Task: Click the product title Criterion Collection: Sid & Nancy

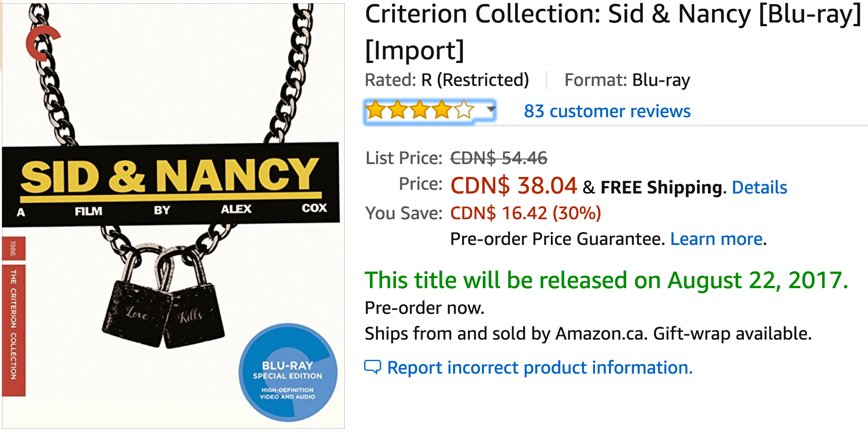Action: tap(613, 32)
